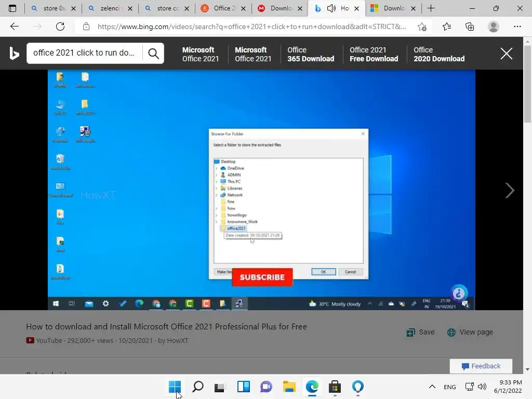Screen dimensions: 532x399
Task: Open the Feedback button
Action: 481,366
